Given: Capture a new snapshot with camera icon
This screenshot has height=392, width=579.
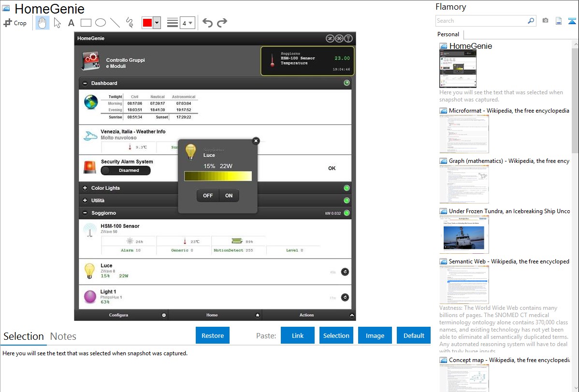Looking at the screenshot, I should (545, 21).
